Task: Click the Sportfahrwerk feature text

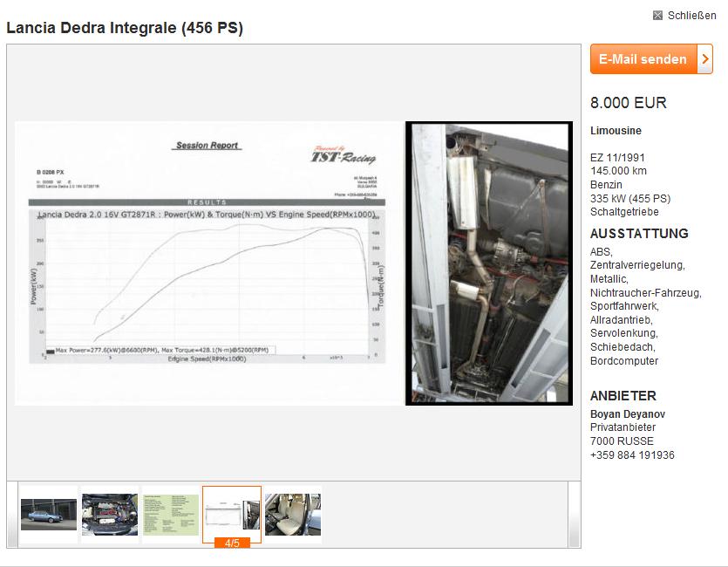Action: [624, 306]
